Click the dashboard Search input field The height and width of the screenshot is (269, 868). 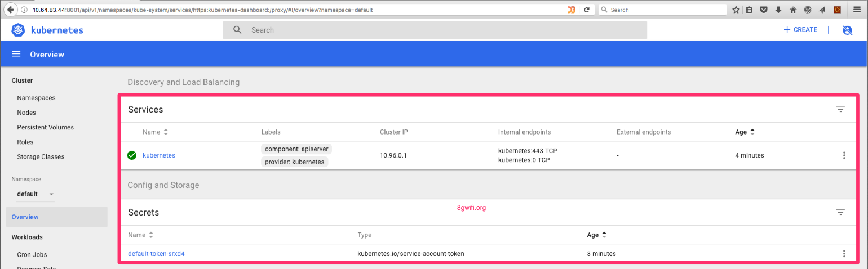tap(434, 30)
